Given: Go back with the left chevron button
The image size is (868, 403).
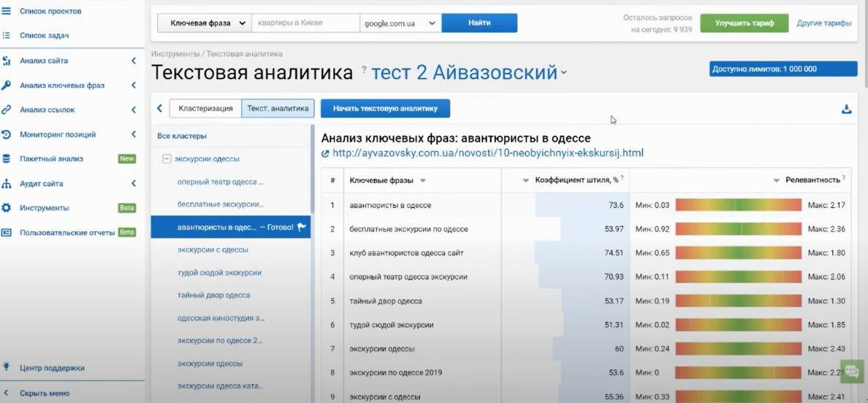Looking at the screenshot, I should [x=159, y=108].
